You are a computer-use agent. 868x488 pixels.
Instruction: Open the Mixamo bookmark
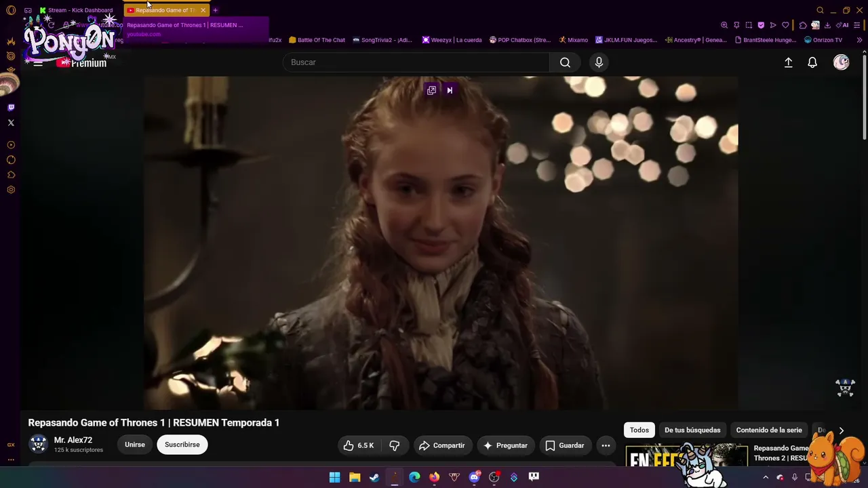pyautogui.click(x=574, y=40)
